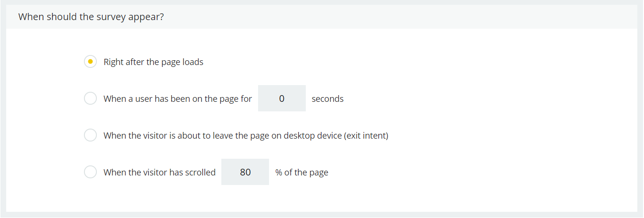Click the "% of the page" text

click(x=302, y=173)
